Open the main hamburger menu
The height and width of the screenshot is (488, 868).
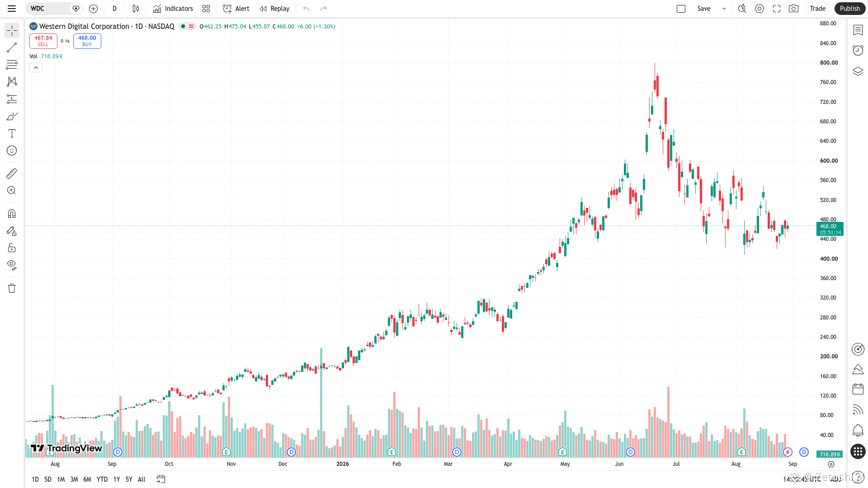pyautogui.click(x=12, y=9)
